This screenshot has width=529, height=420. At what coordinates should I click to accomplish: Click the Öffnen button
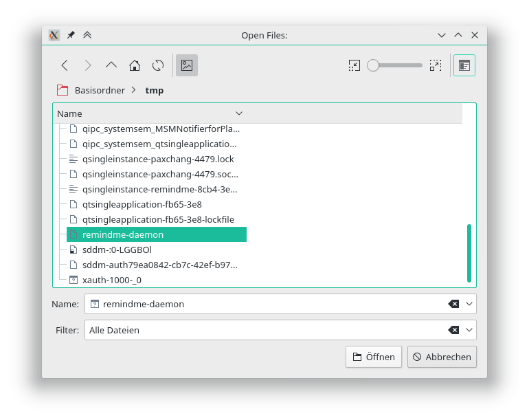[x=374, y=357]
